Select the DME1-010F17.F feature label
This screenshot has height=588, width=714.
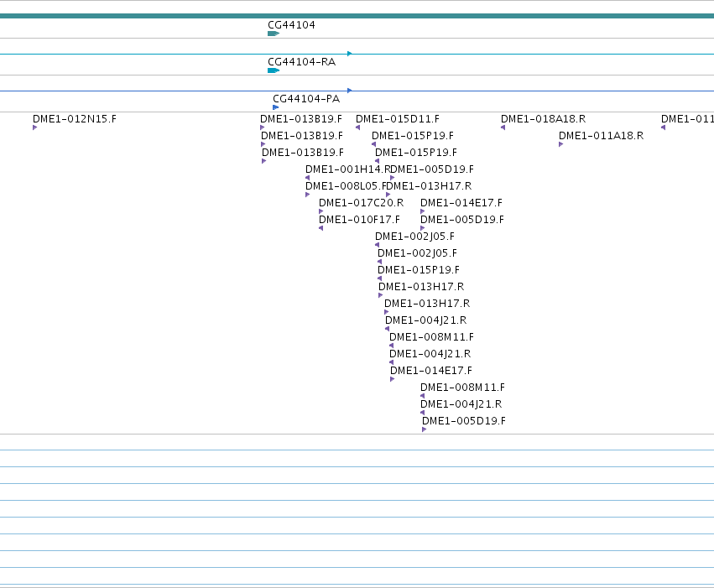tap(359, 220)
